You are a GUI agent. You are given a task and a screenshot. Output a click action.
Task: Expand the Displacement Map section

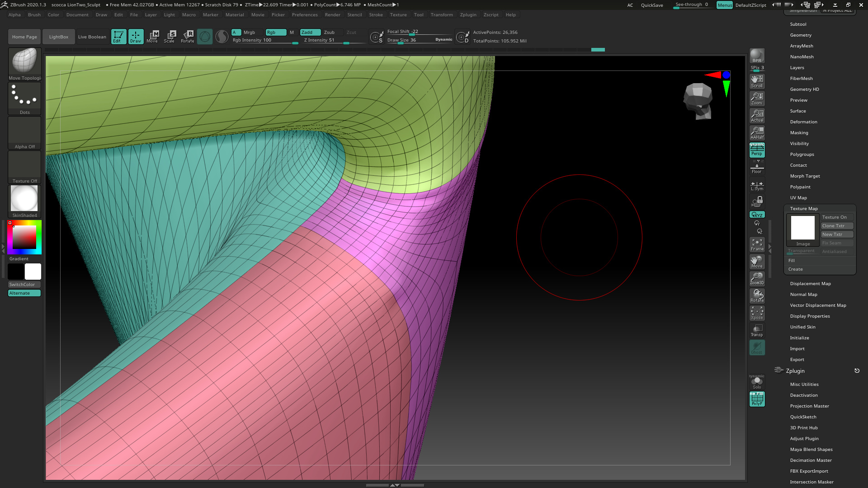(x=810, y=284)
